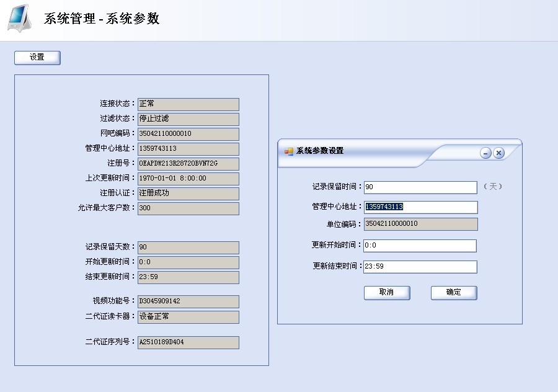Click the 单位编码 field in the dialog
The image size is (558, 392).
pos(420,224)
